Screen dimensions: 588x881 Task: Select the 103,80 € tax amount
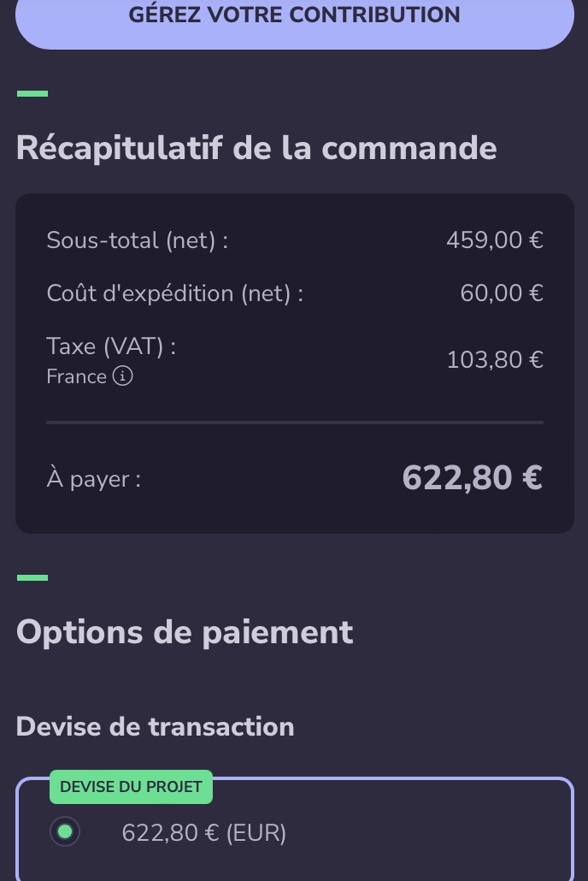[495, 360]
